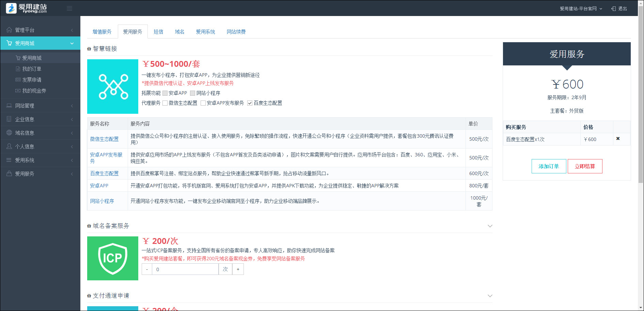Open the 爱用建站-平台官网 account dropdown

pos(581,9)
